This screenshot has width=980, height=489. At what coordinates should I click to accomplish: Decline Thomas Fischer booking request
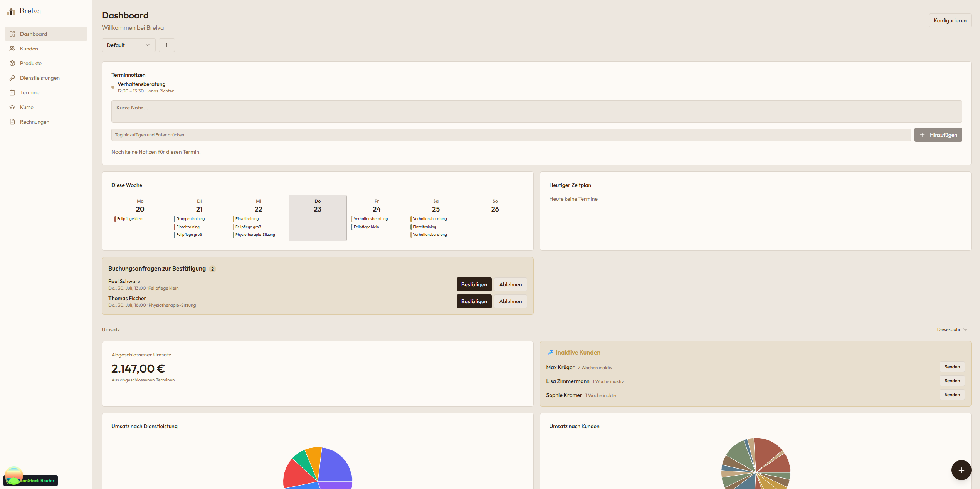[510, 301]
